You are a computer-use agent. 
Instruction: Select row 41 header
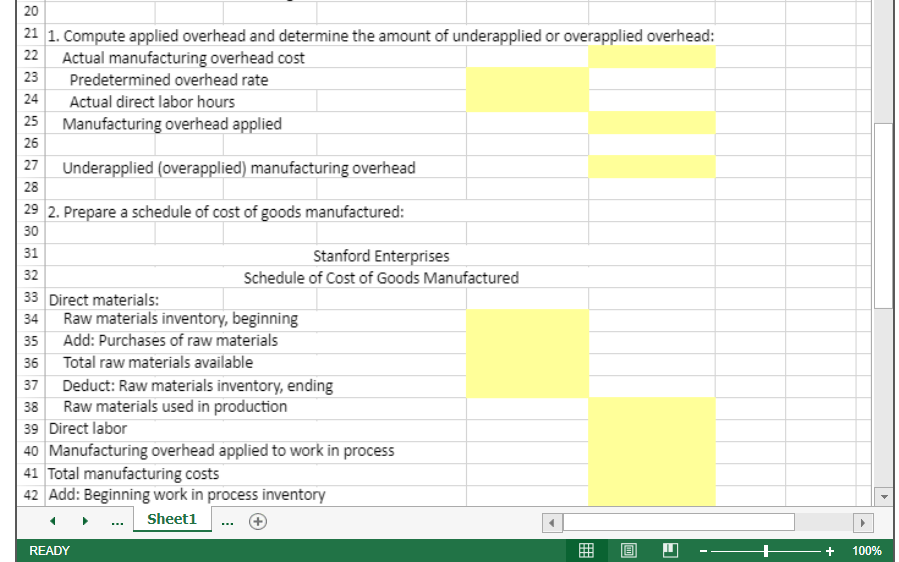tap(31, 474)
